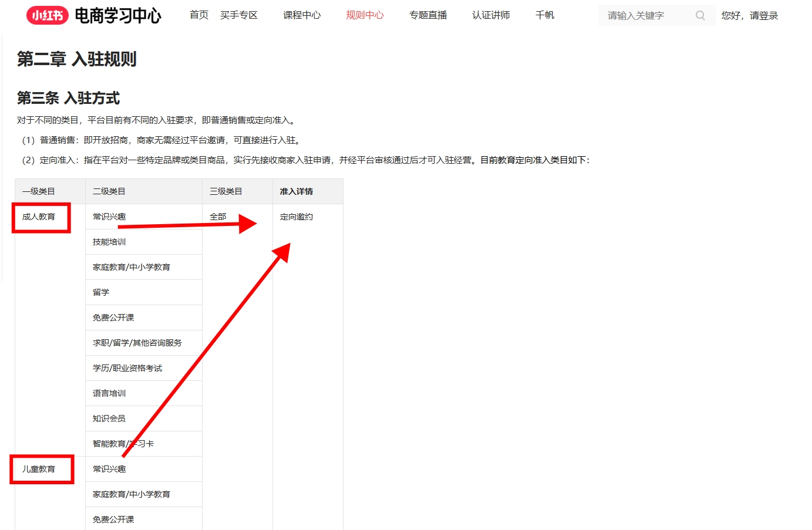Click the 全部 third-level category cell
The height and width of the screenshot is (530, 812).
217,216
